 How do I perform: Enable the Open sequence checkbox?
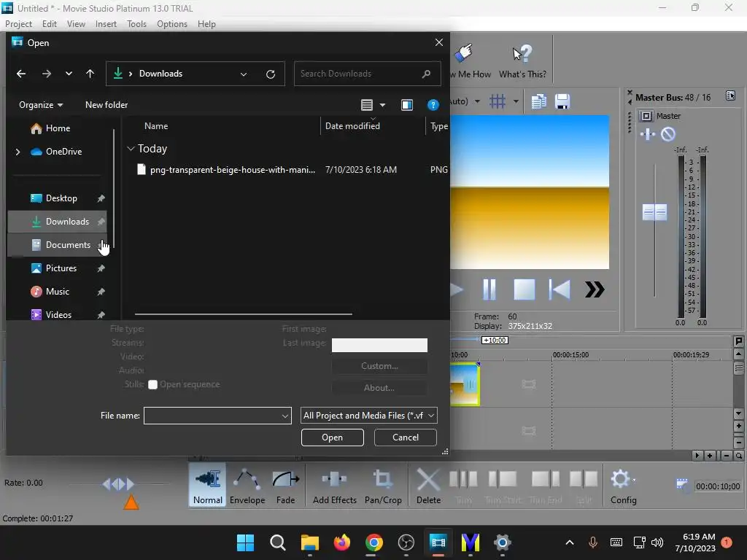pyautogui.click(x=152, y=385)
